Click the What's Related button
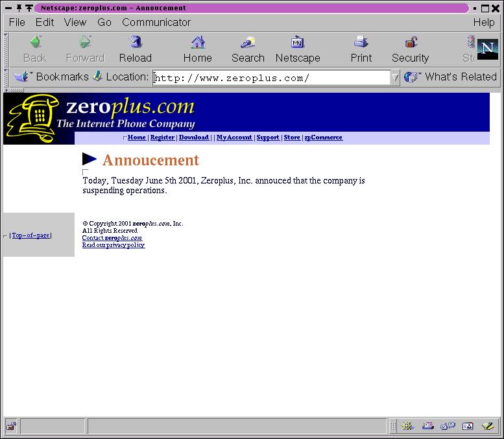 tap(451, 77)
